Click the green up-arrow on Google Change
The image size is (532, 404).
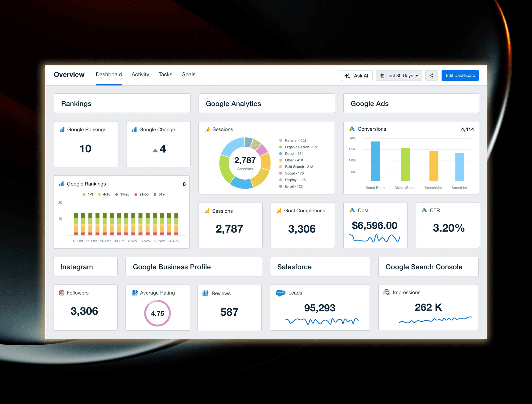155,150
